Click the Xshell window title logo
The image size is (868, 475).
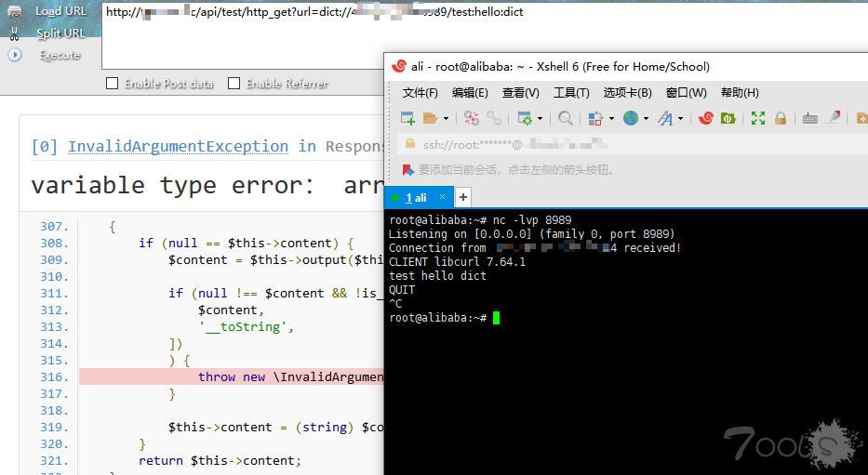tap(399, 66)
